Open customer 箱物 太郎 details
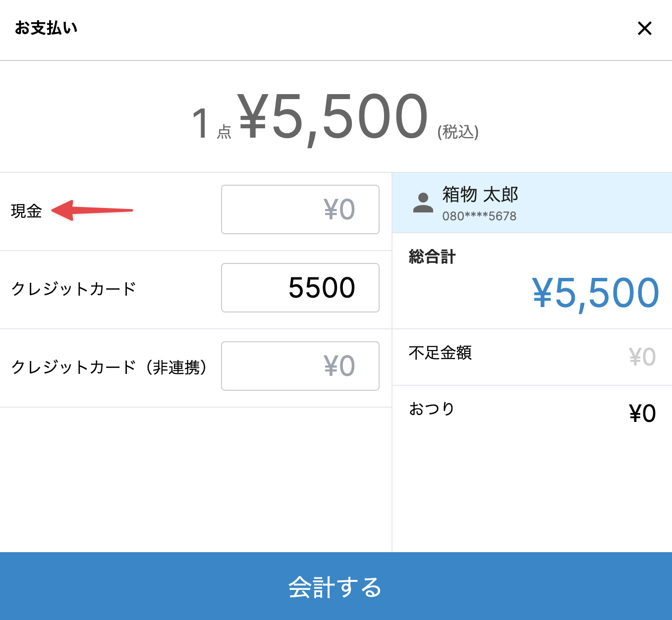Viewport: 672px width, 620px height. (x=480, y=195)
